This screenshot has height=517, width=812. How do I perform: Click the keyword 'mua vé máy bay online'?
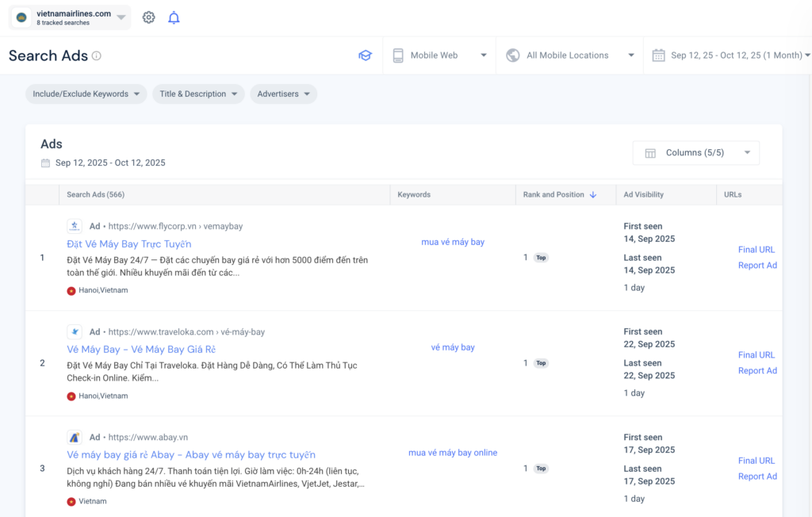[x=453, y=453]
